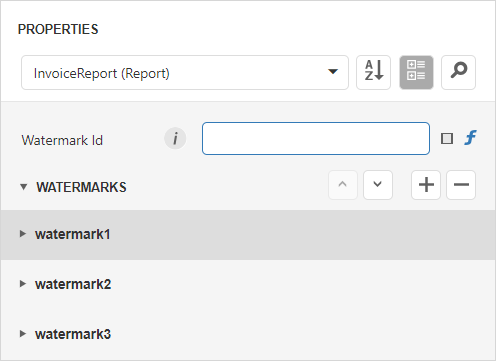This screenshot has width=496, height=361.
Task: Sort properties alphabetically with A-Z icon
Action: [373, 72]
